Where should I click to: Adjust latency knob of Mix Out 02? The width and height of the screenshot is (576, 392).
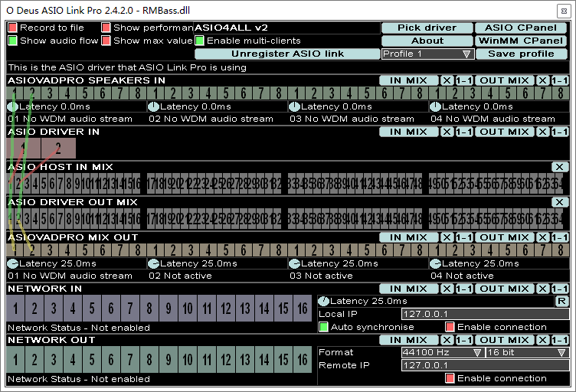pos(153,263)
